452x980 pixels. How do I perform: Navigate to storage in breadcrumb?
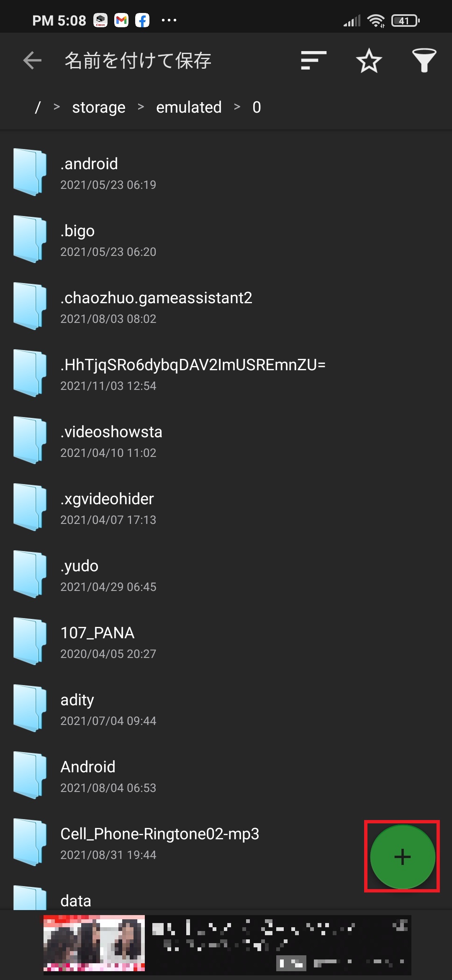click(x=99, y=107)
